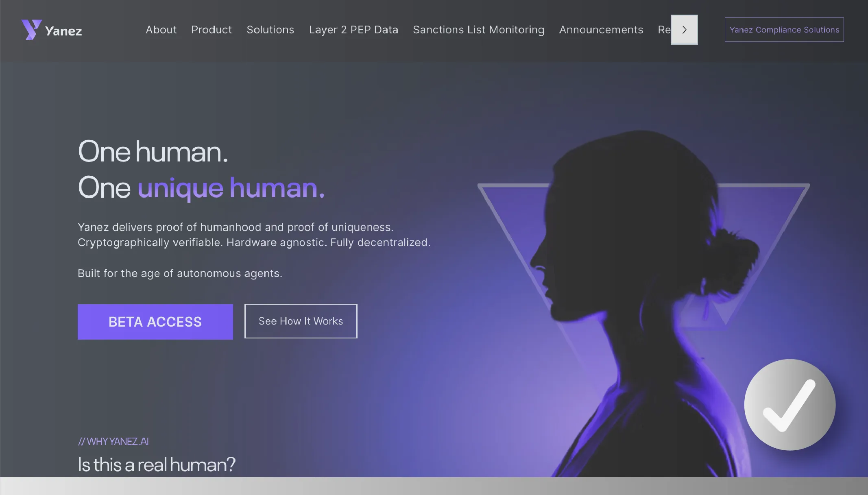The image size is (868, 495).
Task: Click the partially hidden Re nav item
Action: click(664, 30)
